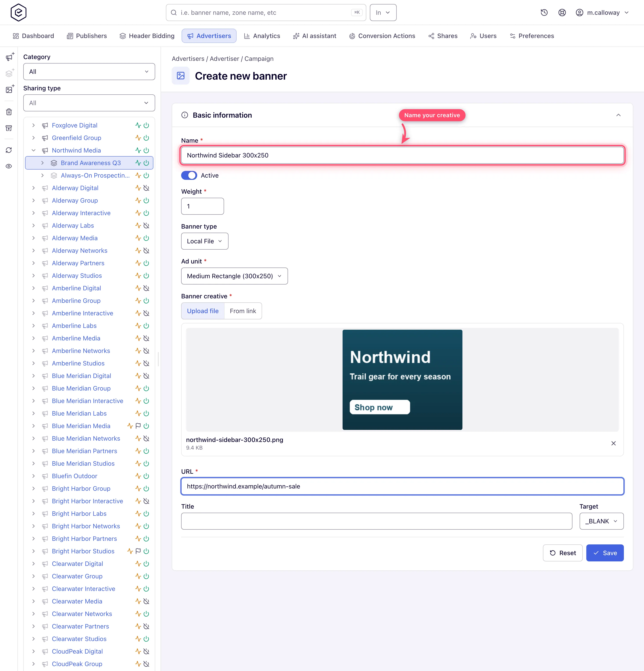
Task: Click the flag icon on Bright Harbor Studios
Action: (x=138, y=551)
